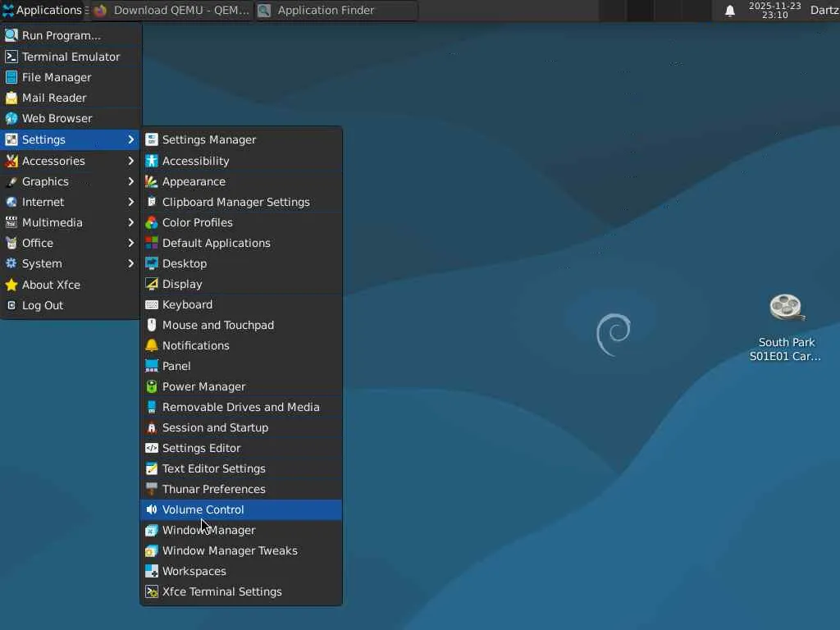The image size is (840, 630).
Task: Select the Graphics category label
Action: (x=46, y=181)
